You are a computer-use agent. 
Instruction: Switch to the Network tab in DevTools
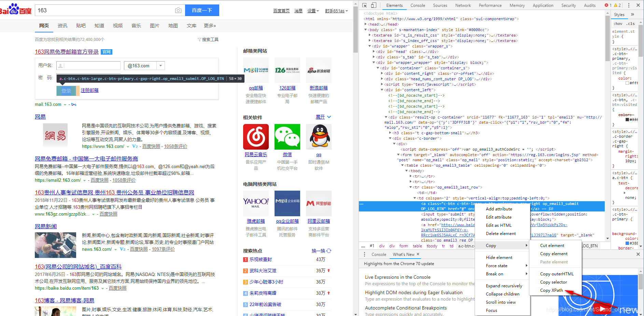point(463,5)
